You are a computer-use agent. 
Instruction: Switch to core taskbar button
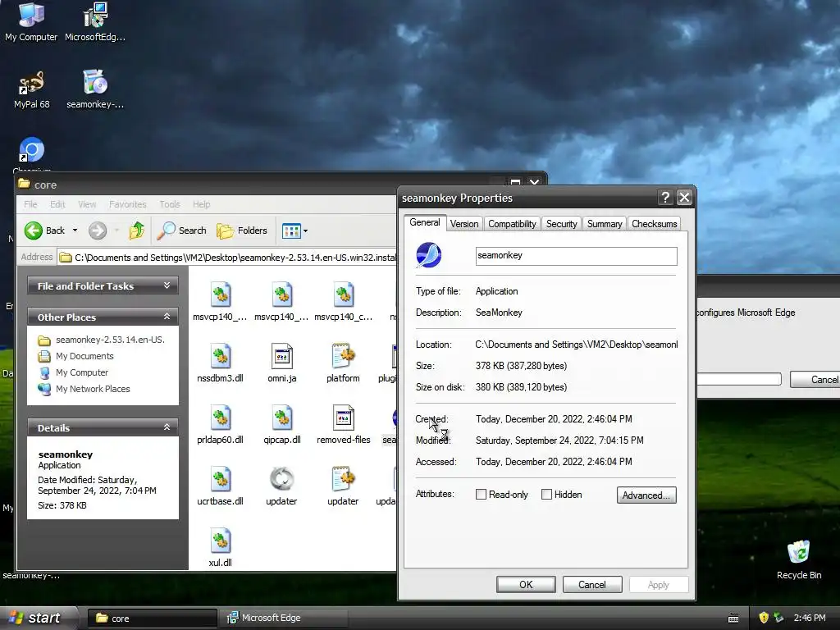click(152, 619)
